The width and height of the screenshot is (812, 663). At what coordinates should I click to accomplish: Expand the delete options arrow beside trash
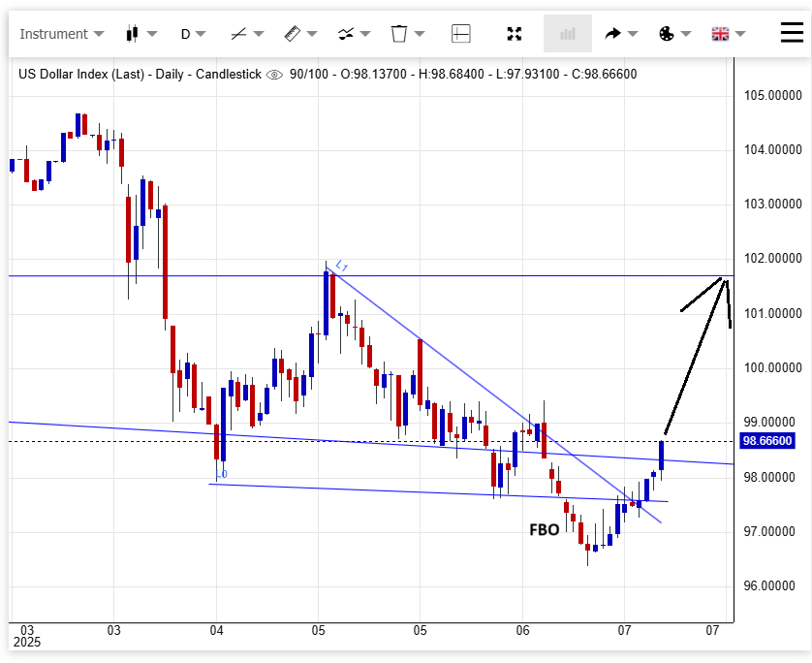[x=420, y=34]
